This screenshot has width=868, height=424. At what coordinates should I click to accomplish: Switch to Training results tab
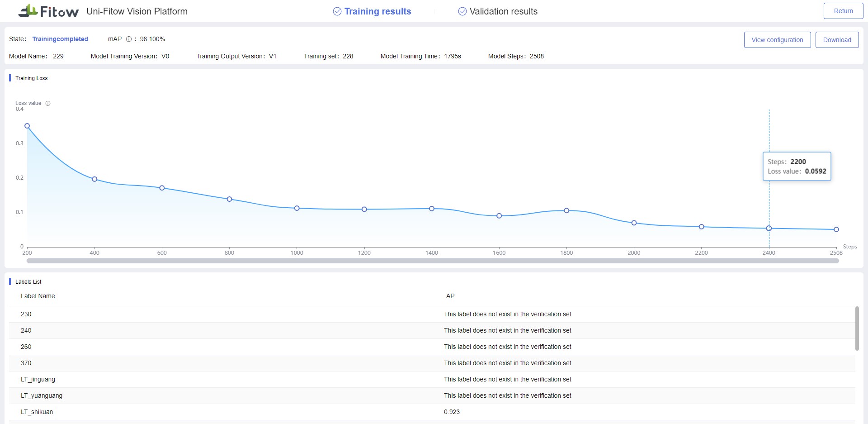click(372, 11)
